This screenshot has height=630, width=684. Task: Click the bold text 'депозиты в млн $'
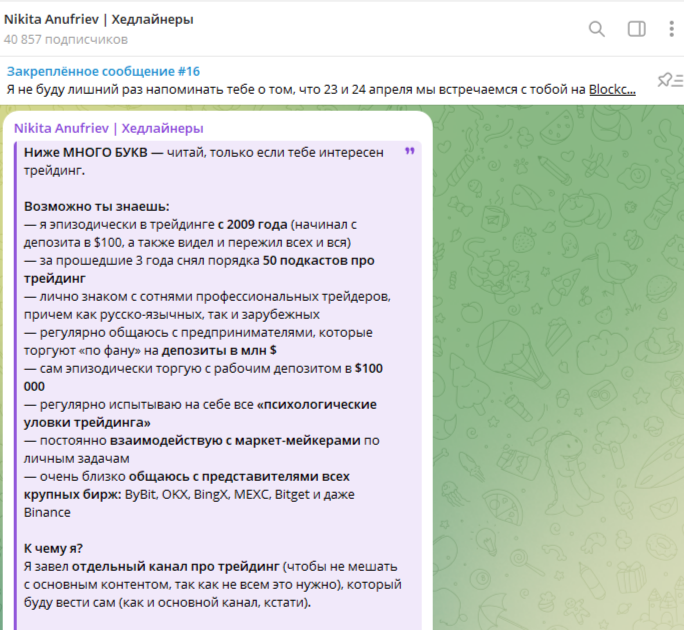(x=219, y=350)
